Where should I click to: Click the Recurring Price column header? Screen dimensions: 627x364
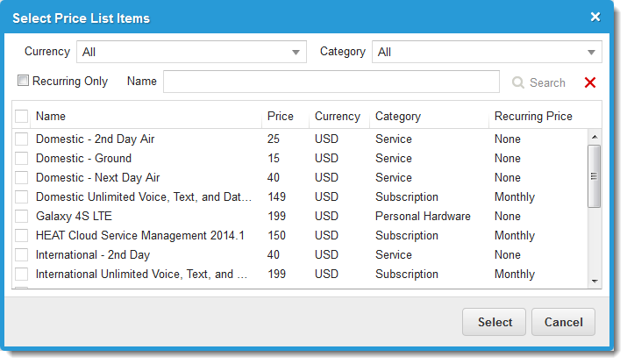tap(533, 116)
